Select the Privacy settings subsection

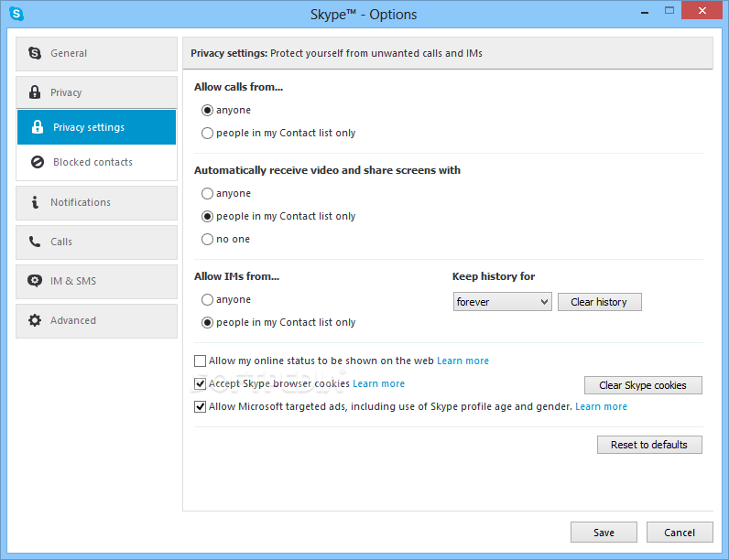[x=97, y=127]
